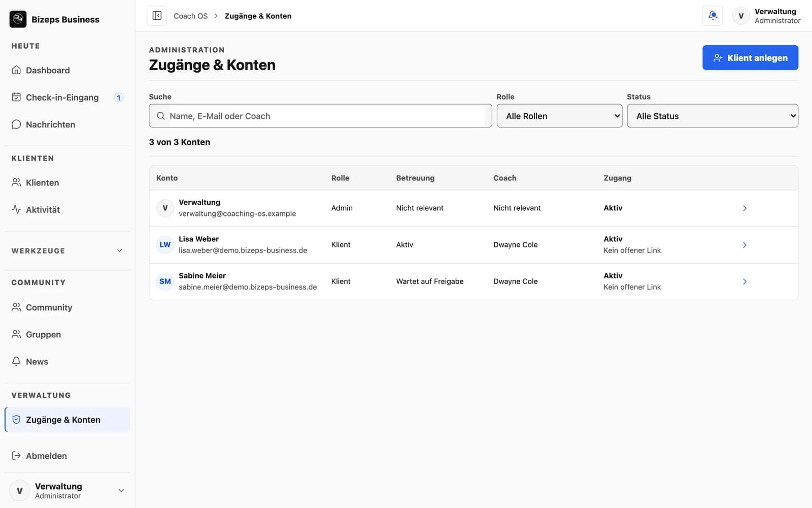812x508 pixels.
Task: Click the Verwaltung avatar in top bar
Action: (x=741, y=16)
